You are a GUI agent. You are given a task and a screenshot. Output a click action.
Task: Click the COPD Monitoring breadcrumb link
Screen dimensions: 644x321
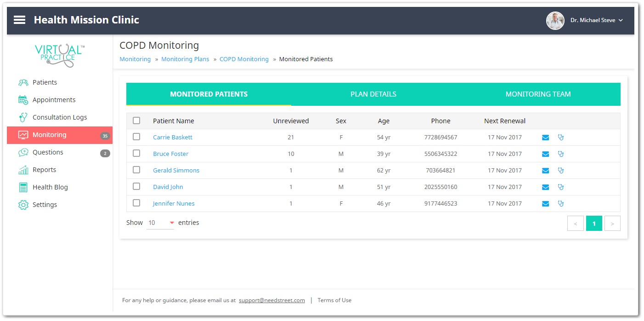(x=244, y=59)
